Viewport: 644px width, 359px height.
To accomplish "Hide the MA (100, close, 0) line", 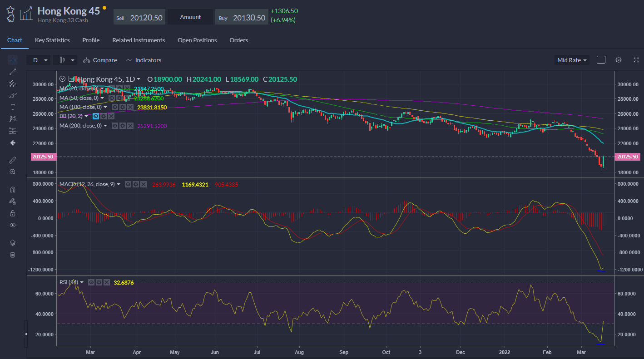I will coord(115,107).
